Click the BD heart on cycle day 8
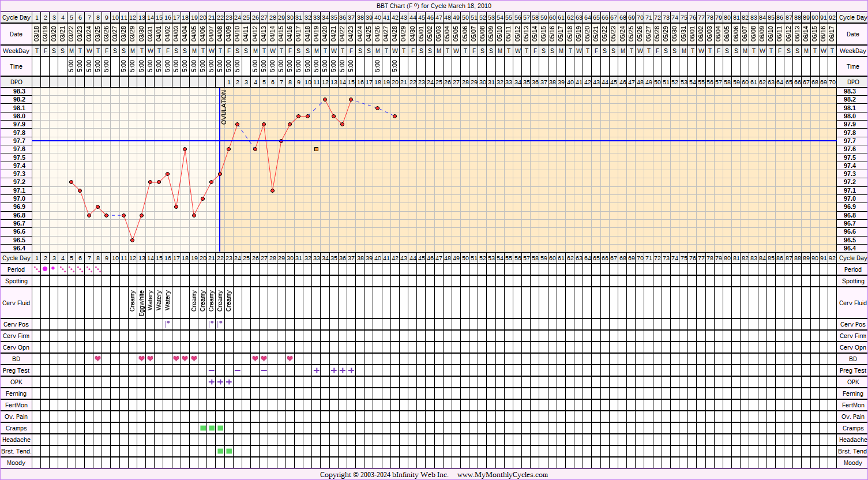 point(97,359)
